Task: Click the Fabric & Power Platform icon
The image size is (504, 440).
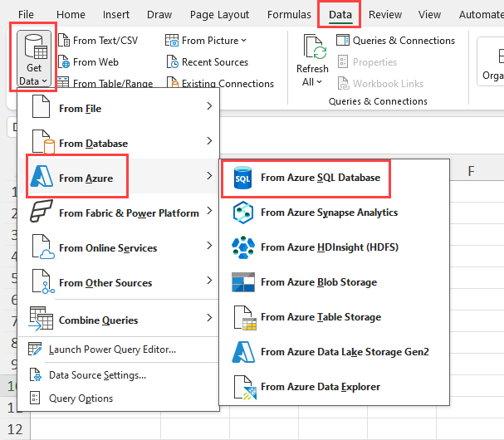Action: click(x=42, y=211)
